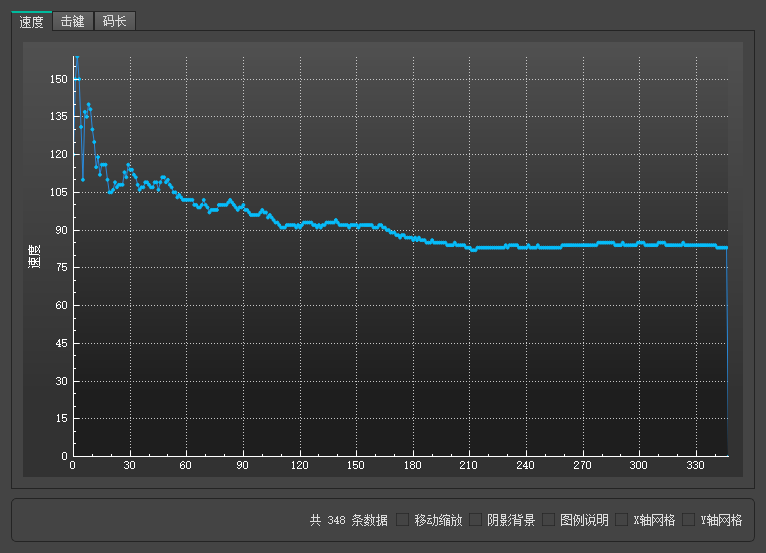The image size is (766, 553).
Task: Click the speed curve above X value 120
Action: click(300, 225)
